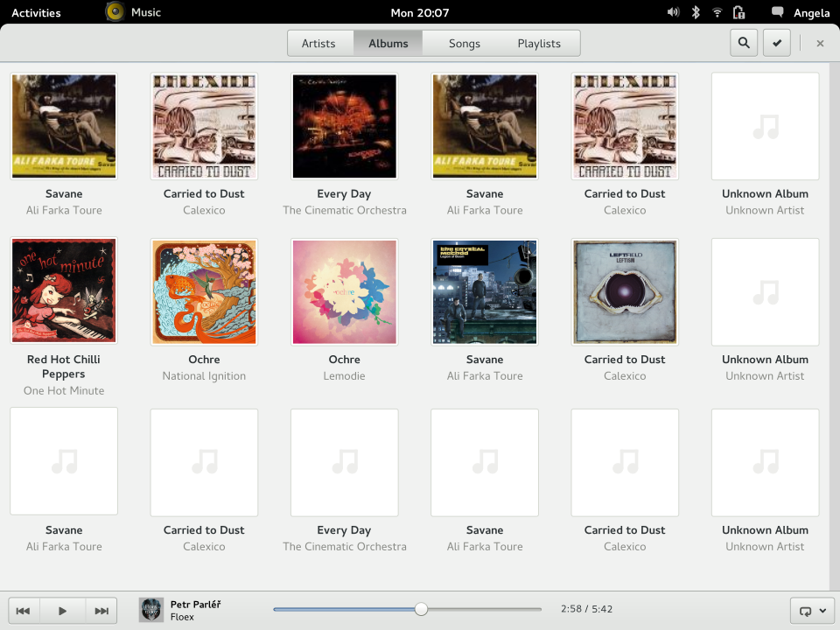Viewport: 840px width, 630px height.
Task: Open the clock showing Mon 20:07
Action: 420,12
